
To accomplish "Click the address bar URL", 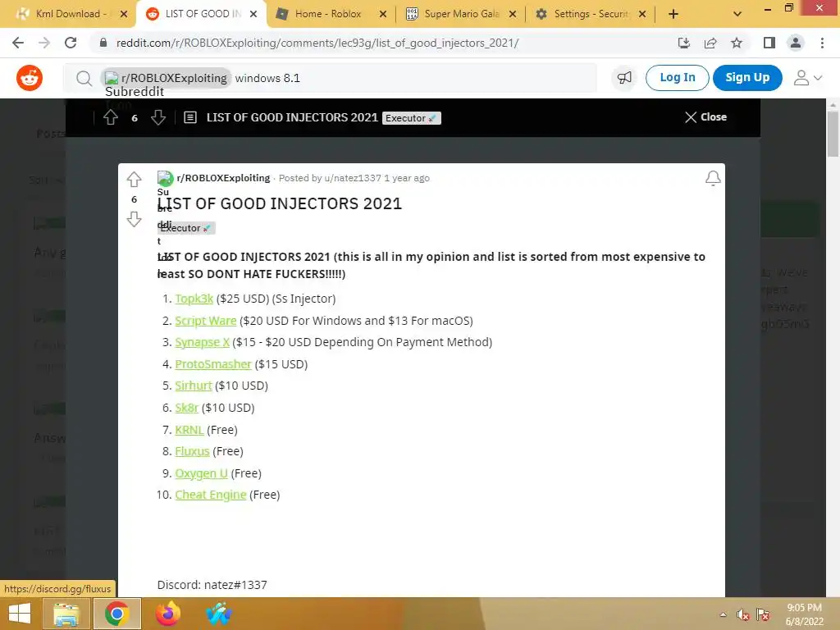I will (317, 43).
